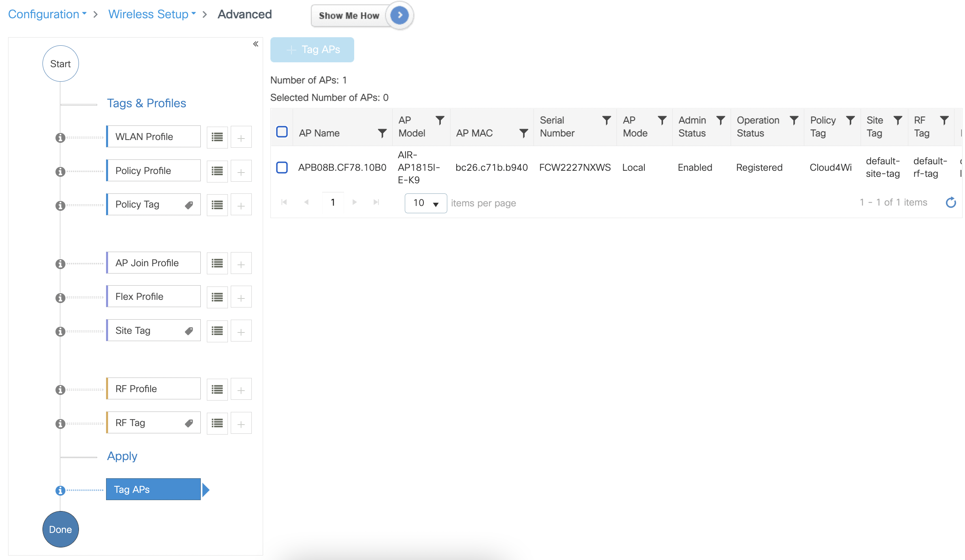Click the Tag APs button
The image size is (965, 560).
[x=312, y=50]
